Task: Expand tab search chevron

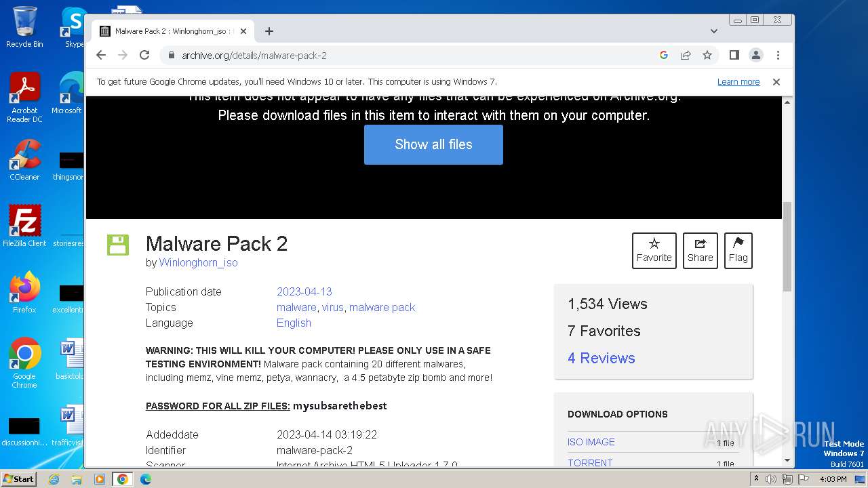Action: coord(714,31)
